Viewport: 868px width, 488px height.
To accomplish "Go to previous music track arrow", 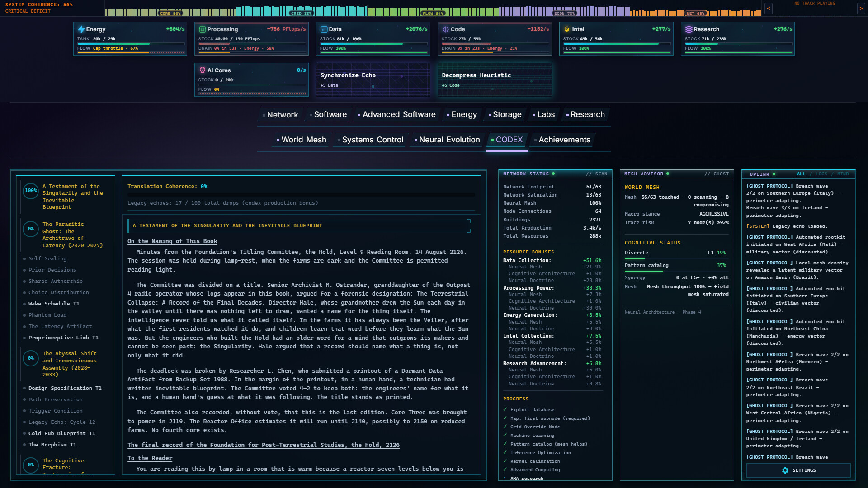I will point(768,8).
